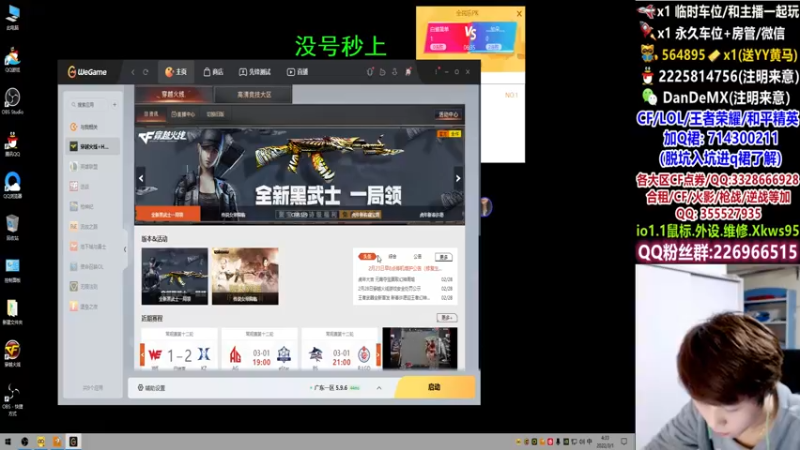Play the match video thumbnail

pyautogui.click(x=420, y=348)
